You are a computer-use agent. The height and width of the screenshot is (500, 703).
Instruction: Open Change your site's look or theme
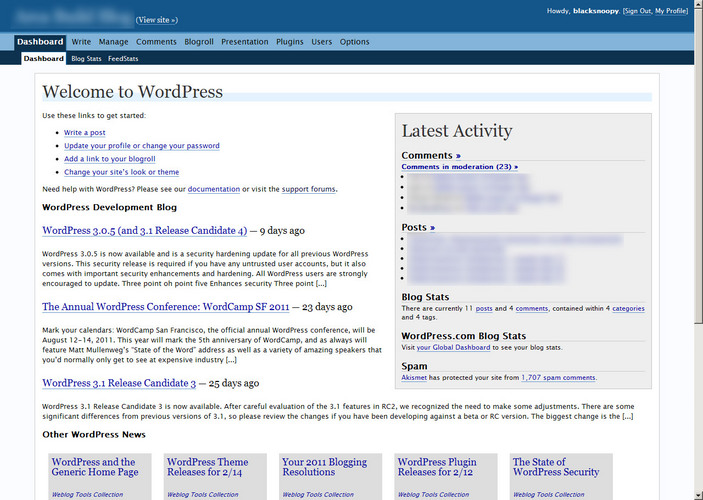click(x=122, y=172)
